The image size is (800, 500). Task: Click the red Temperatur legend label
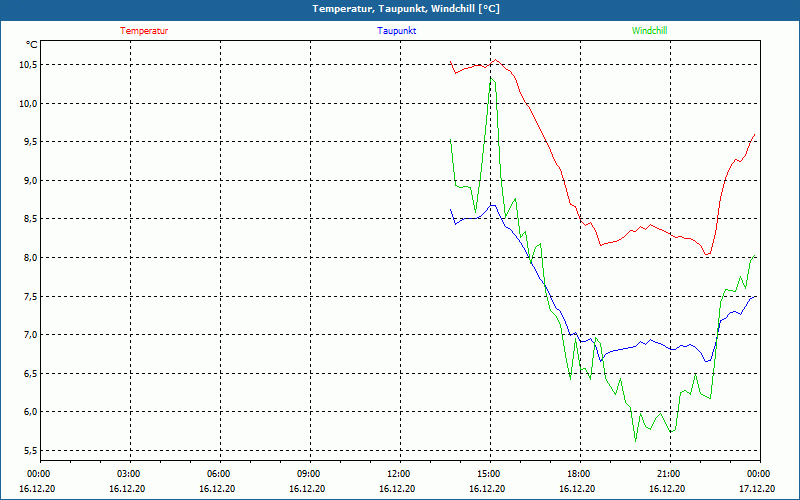tap(144, 31)
